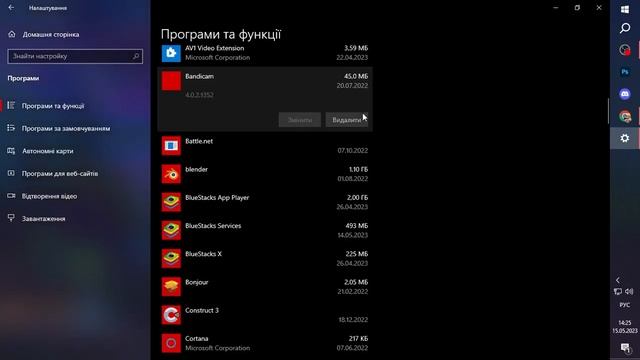Select the Video playback sidebar icon
640x360 pixels.
tap(11, 196)
